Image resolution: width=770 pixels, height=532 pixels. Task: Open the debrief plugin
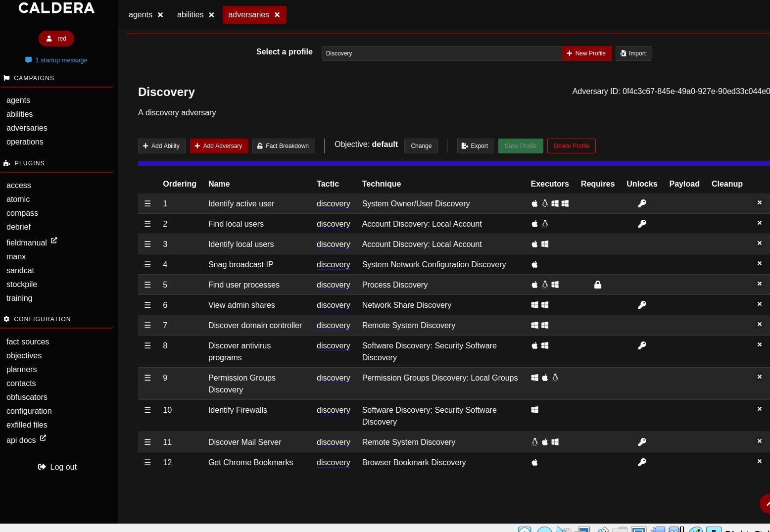(x=19, y=227)
